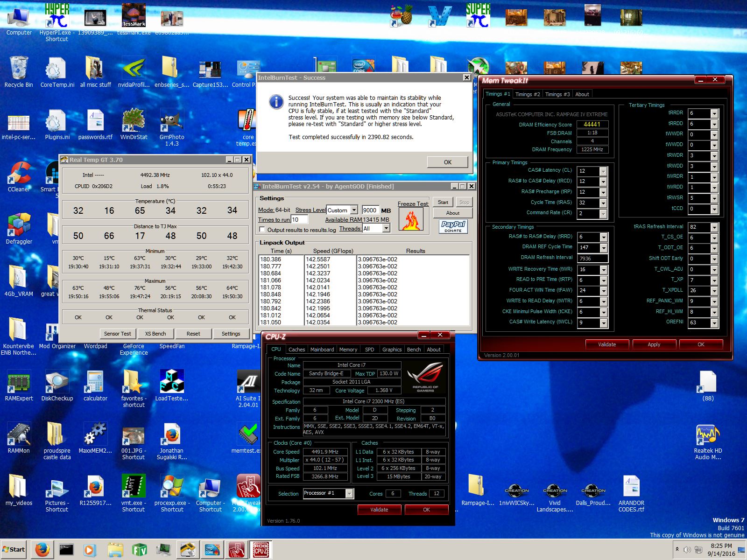
Task: Click the memory size MB input field
Action: coord(370,210)
